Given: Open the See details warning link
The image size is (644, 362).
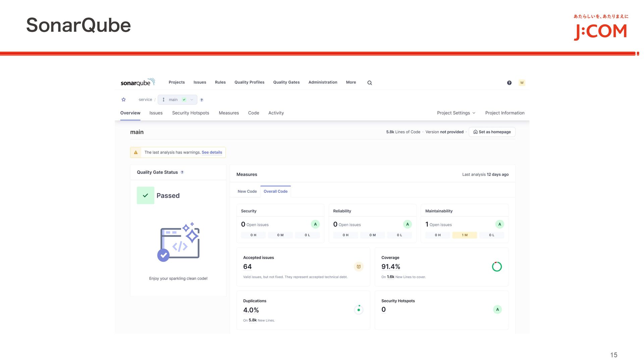Looking at the screenshot, I should tap(212, 153).
